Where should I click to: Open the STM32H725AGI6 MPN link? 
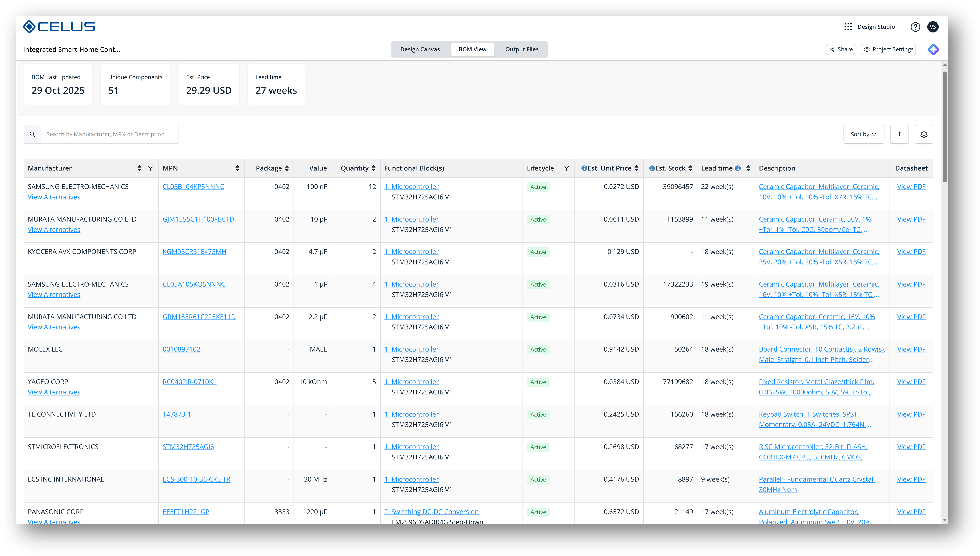(188, 447)
